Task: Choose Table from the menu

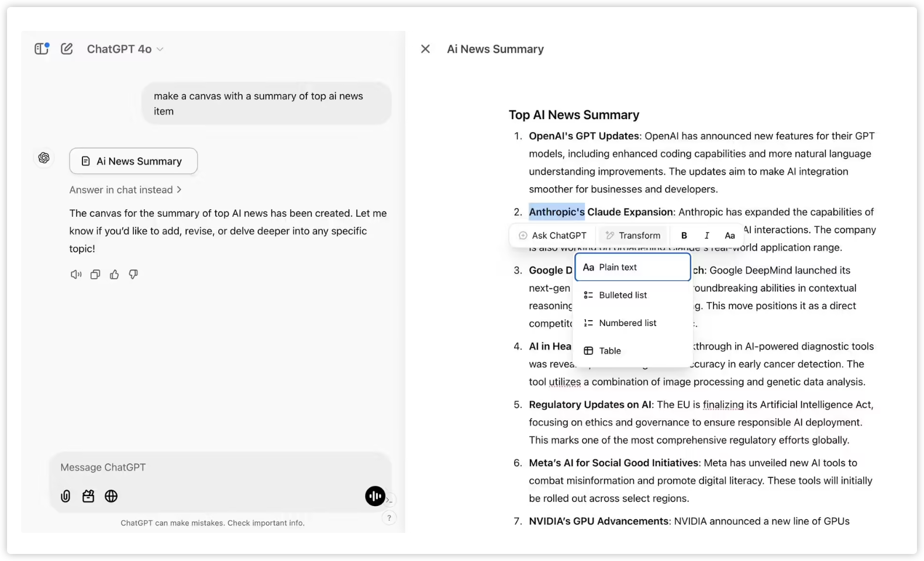Action: pos(633,351)
